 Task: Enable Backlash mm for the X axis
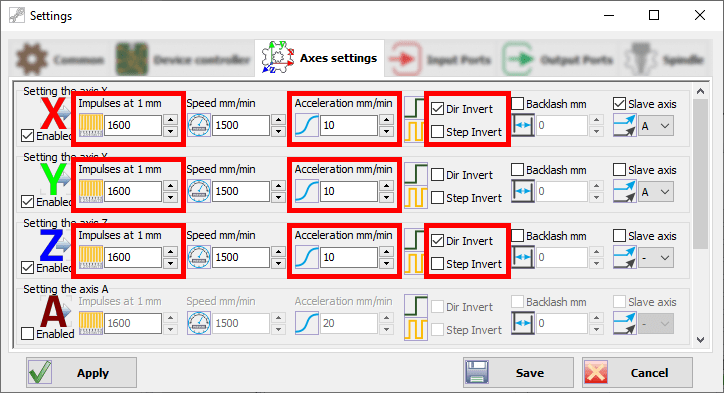(518, 104)
